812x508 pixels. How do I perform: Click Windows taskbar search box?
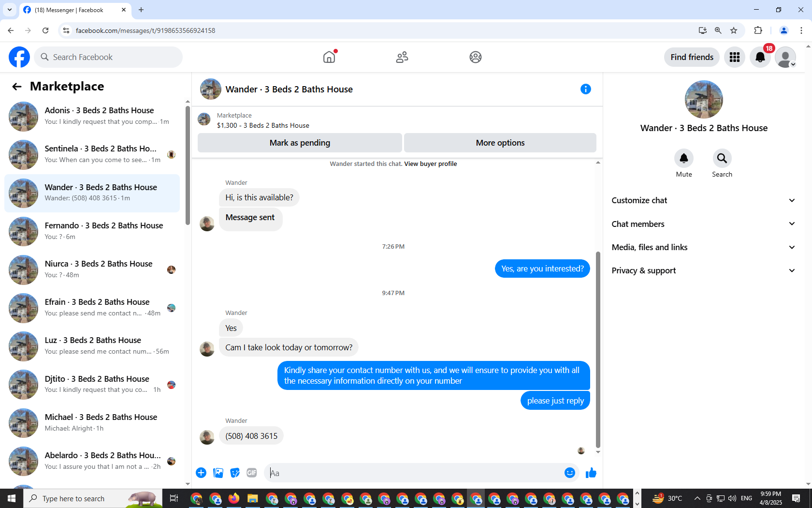click(x=93, y=498)
